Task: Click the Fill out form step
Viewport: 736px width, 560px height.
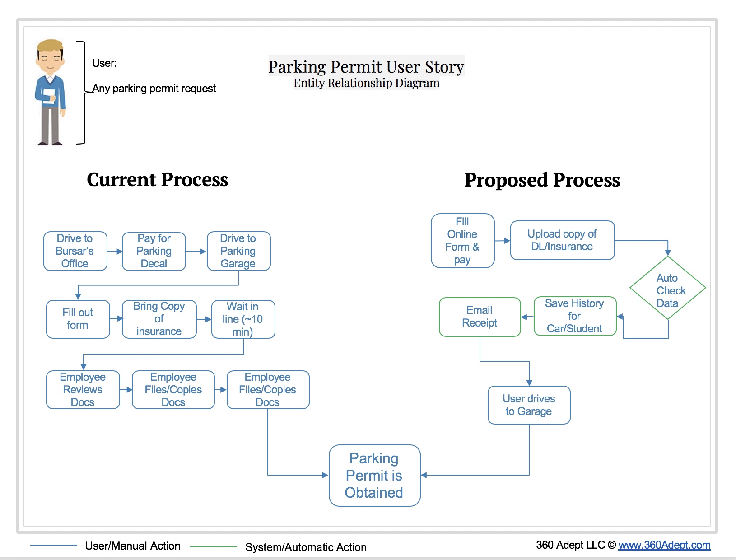Action: point(78,319)
